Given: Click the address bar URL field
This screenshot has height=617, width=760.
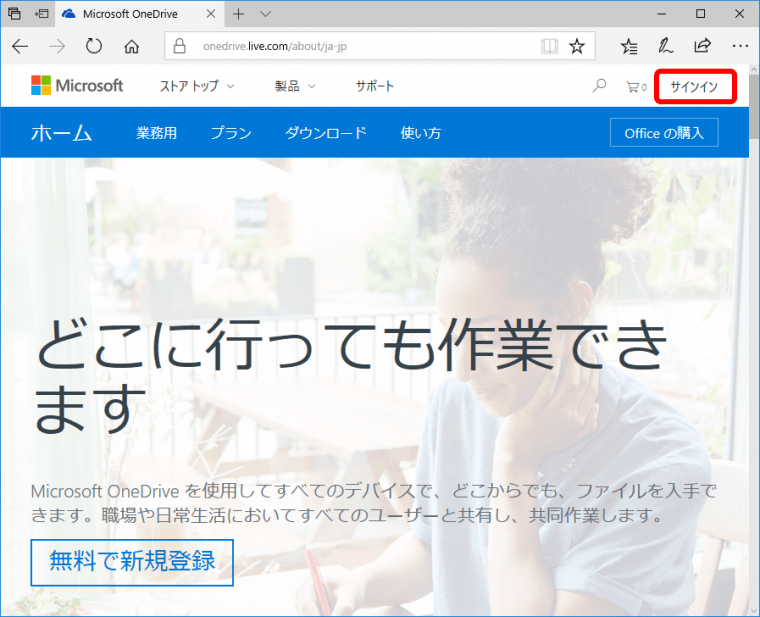Looking at the screenshot, I should tap(380, 46).
